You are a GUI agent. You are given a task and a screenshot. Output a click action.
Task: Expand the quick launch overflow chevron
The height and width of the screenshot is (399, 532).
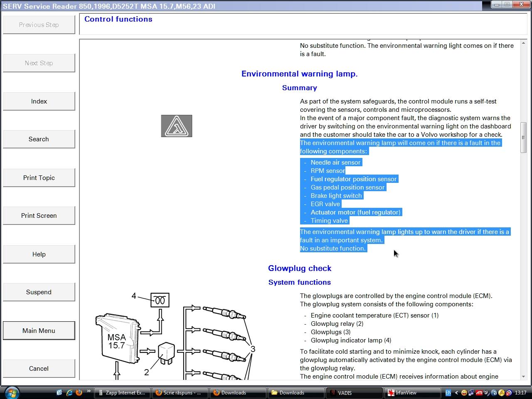pos(89,391)
